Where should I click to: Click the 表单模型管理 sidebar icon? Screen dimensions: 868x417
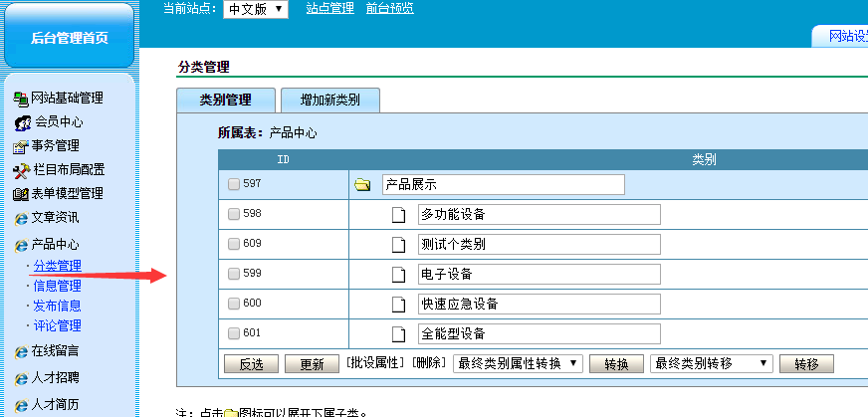[x=20, y=194]
